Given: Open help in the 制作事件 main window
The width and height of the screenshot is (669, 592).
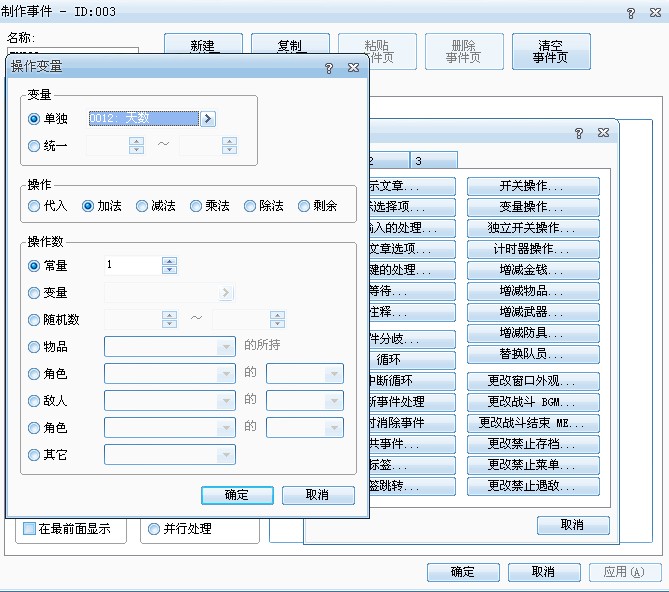Looking at the screenshot, I should [x=631, y=13].
